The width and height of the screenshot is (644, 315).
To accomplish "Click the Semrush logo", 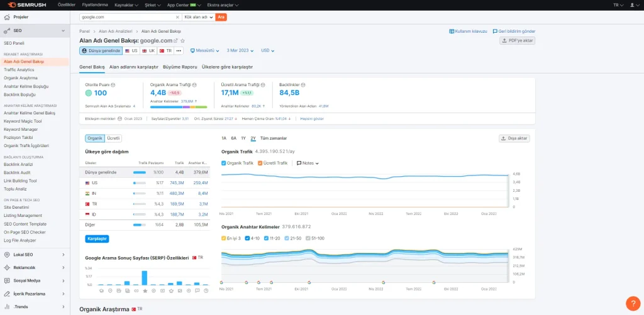I will [26, 5].
